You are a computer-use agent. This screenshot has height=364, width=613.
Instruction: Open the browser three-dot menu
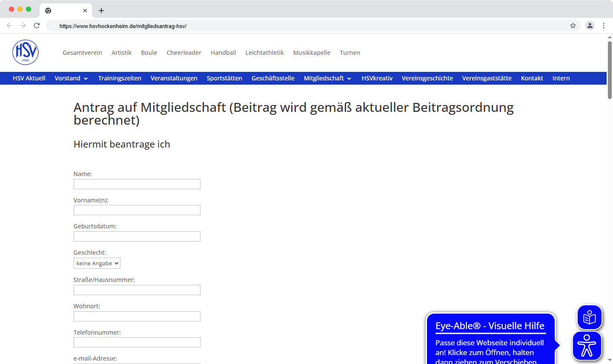(604, 26)
